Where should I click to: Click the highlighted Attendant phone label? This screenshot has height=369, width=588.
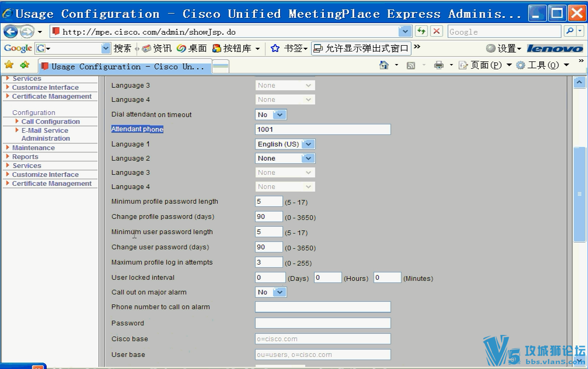(137, 129)
